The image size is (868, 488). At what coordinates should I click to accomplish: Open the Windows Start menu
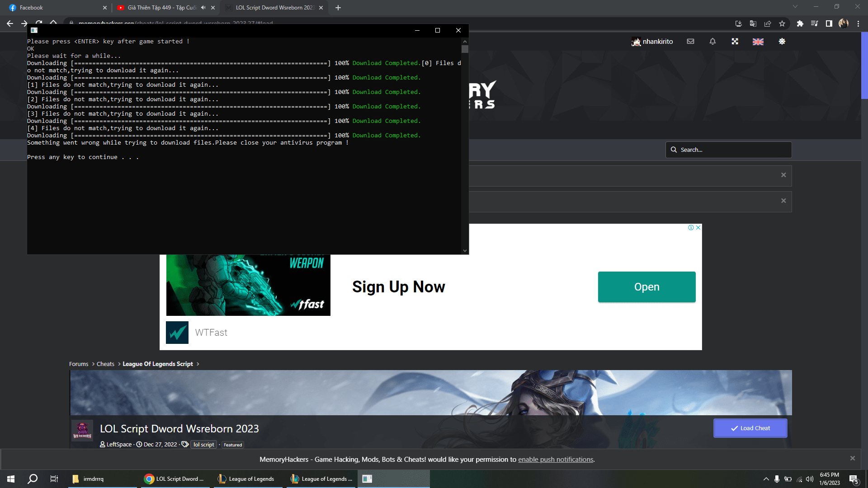(x=11, y=479)
